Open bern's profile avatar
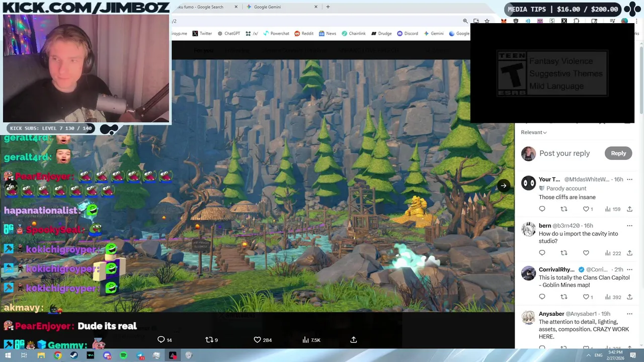The width and height of the screenshot is (644, 362). tap(528, 229)
